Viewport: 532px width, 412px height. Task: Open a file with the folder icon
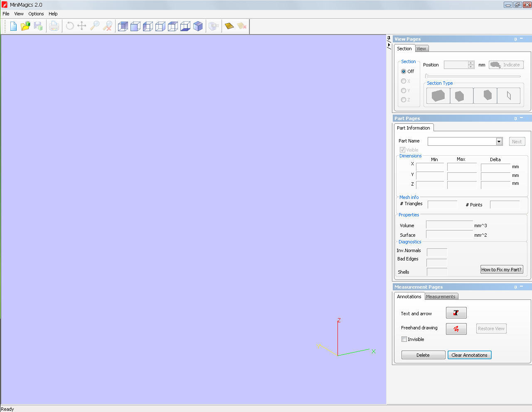pos(26,26)
